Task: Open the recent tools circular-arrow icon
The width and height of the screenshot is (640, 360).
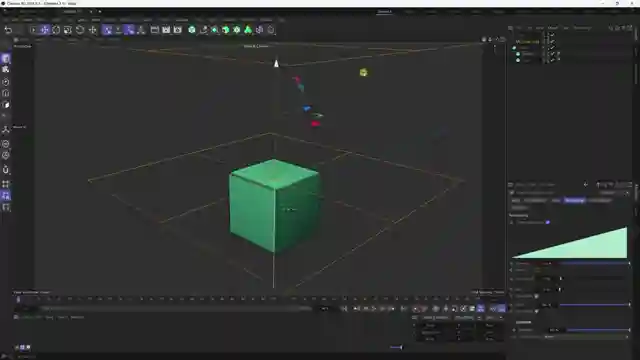Action: coord(80,30)
